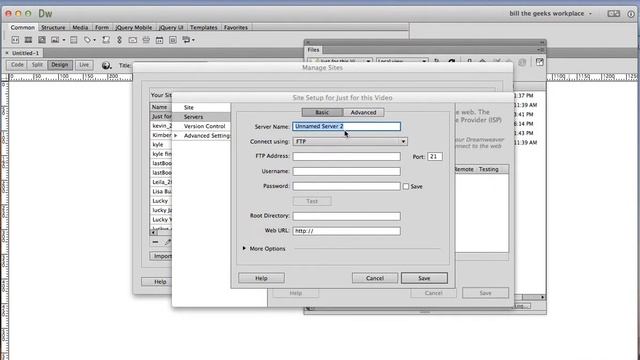Close the Untitled-1 document tab
Image resolution: width=640 pixels, height=360 pixels.
pyautogui.click(x=7, y=53)
